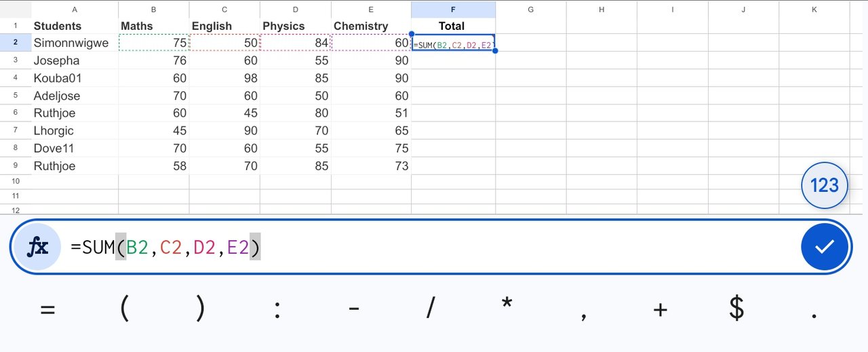Insert the equals sign symbol

coord(47,310)
